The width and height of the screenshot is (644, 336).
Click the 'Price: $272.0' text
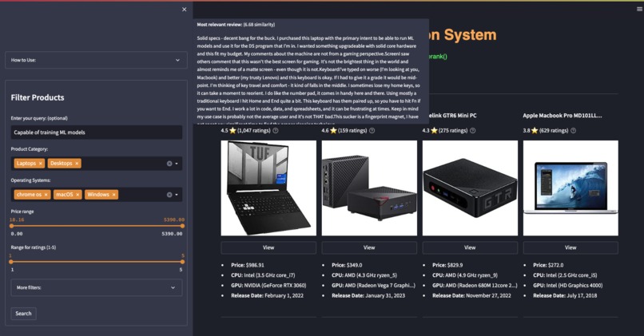tap(548, 265)
